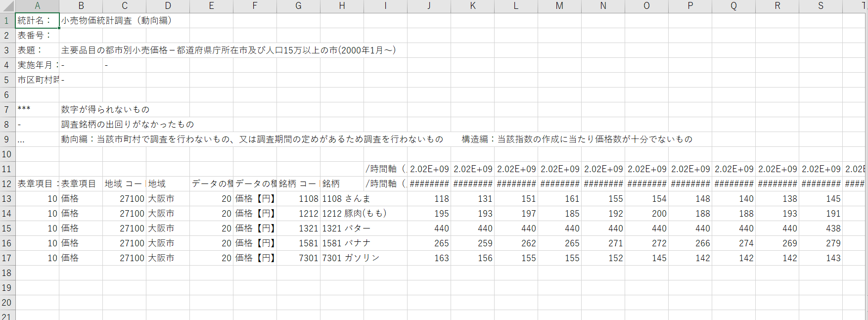Click cell I11 /時間軸

(x=385, y=169)
